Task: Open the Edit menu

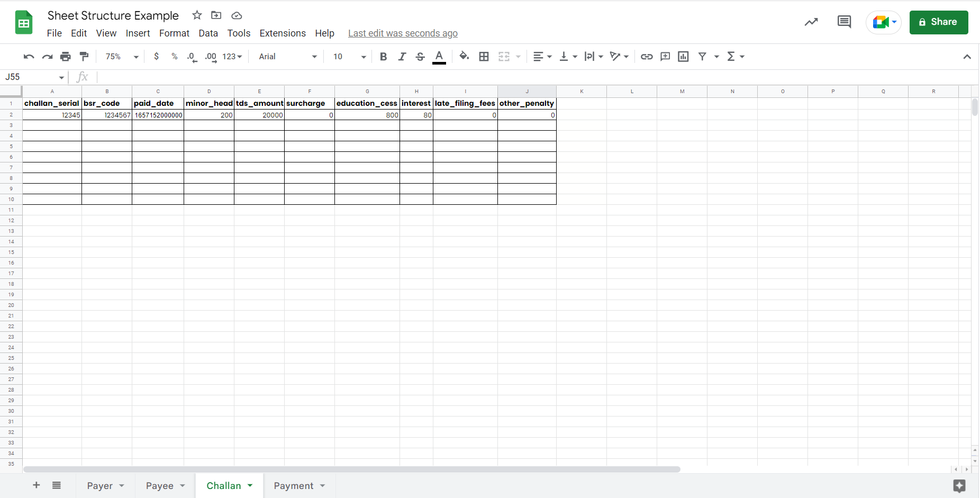Action: 79,33
